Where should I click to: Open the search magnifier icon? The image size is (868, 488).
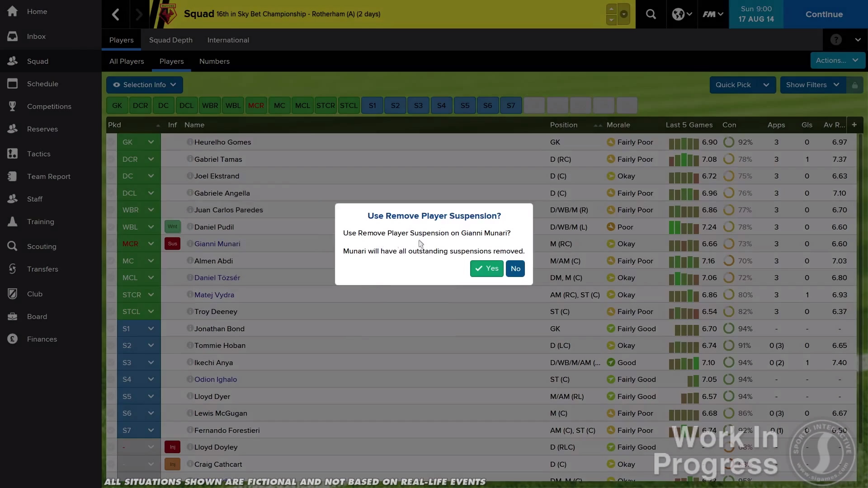click(x=651, y=14)
